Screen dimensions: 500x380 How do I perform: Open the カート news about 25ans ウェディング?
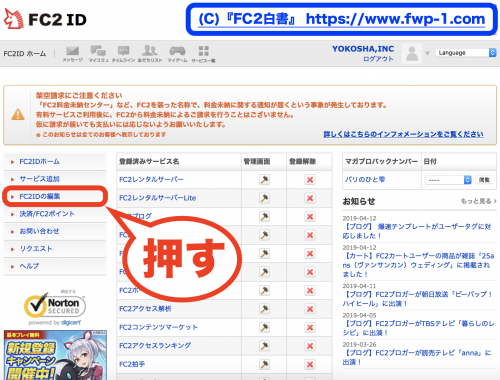pos(418,265)
